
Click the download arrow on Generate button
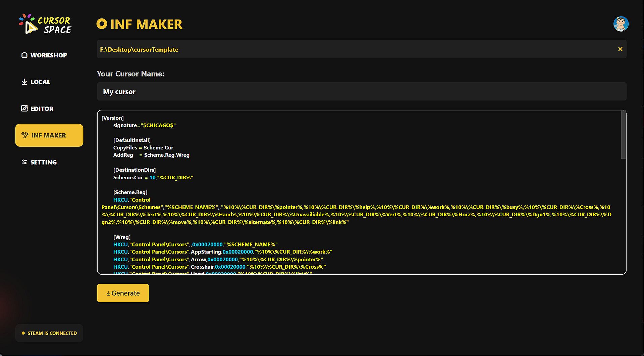[108, 293]
